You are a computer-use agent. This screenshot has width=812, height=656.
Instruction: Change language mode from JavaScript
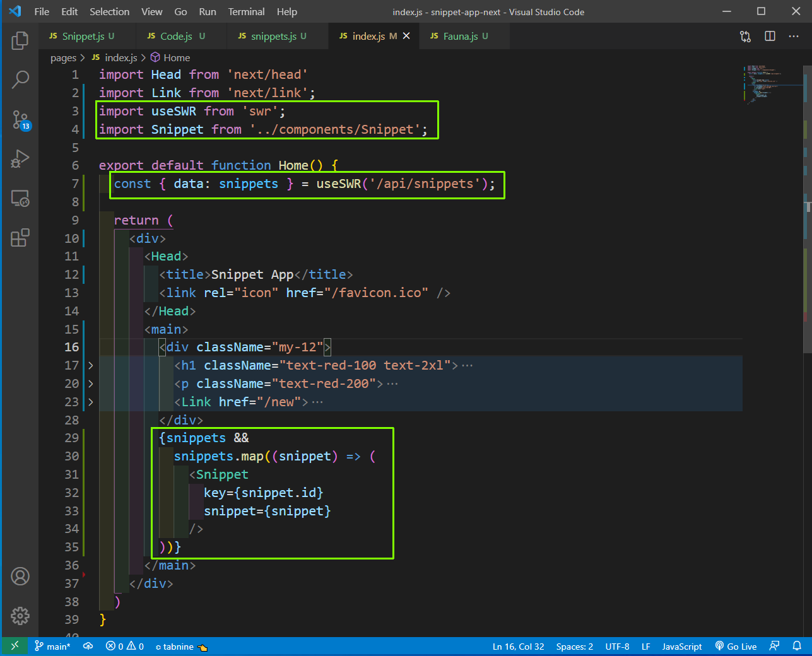681,646
